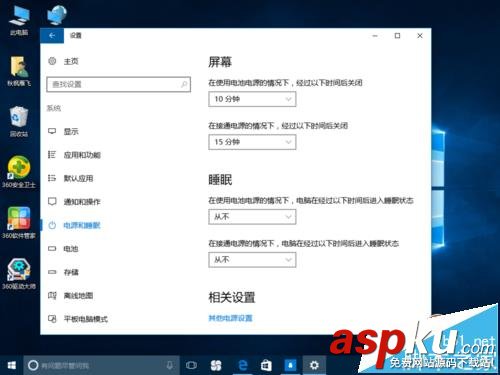Minimize the Settings window

375,36
